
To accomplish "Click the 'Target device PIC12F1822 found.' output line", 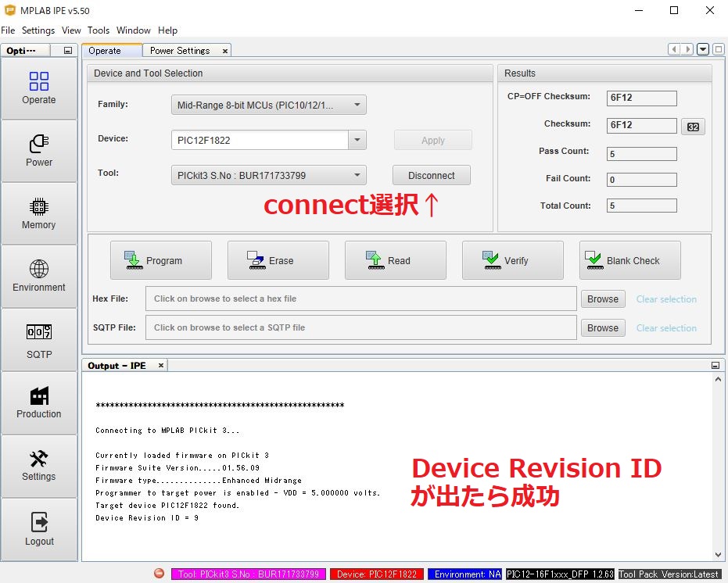I will click(x=167, y=505).
